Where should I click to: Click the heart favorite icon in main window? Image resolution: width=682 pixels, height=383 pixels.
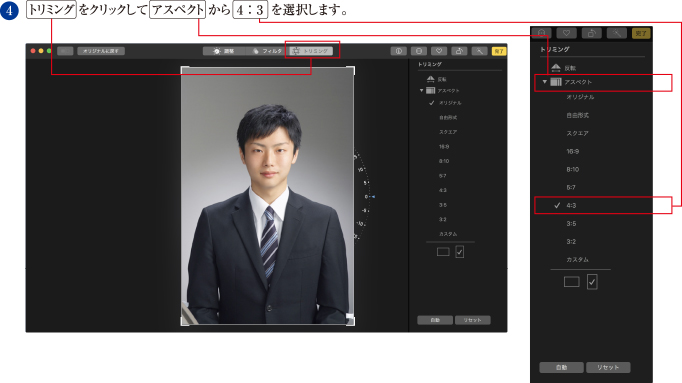coord(439,51)
